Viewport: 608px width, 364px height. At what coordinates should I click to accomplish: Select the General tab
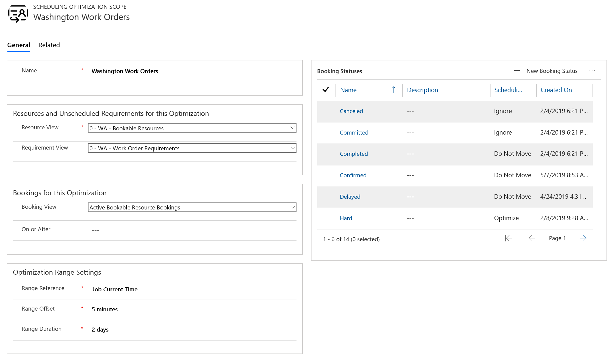pos(19,45)
